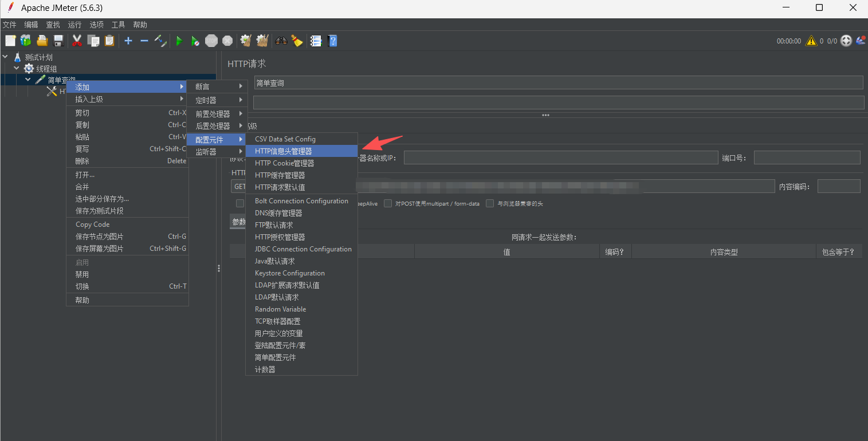Open the 运行 menu
Image resolution: width=868 pixels, height=441 pixels.
[x=74, y=25]
